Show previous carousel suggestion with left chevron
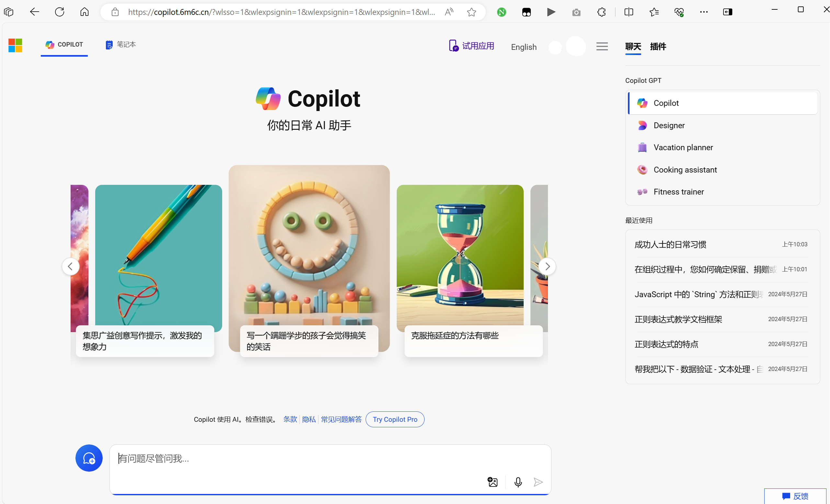Image resolution: width=830 pixels, height=504 pixels. pyautogui.click(x=70, y=266)
